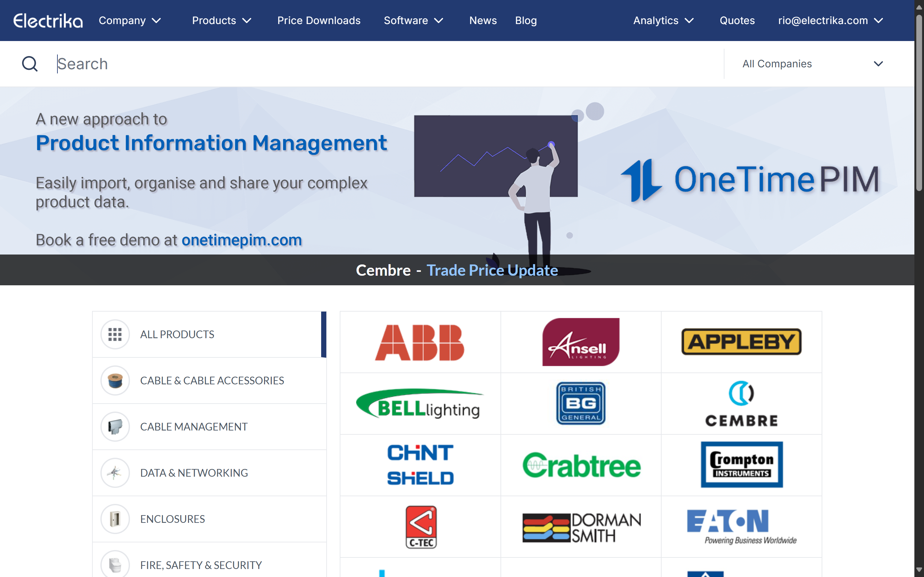Expand the Products navigation dropdown
The image size is (924, 577).
click(221, 21)
